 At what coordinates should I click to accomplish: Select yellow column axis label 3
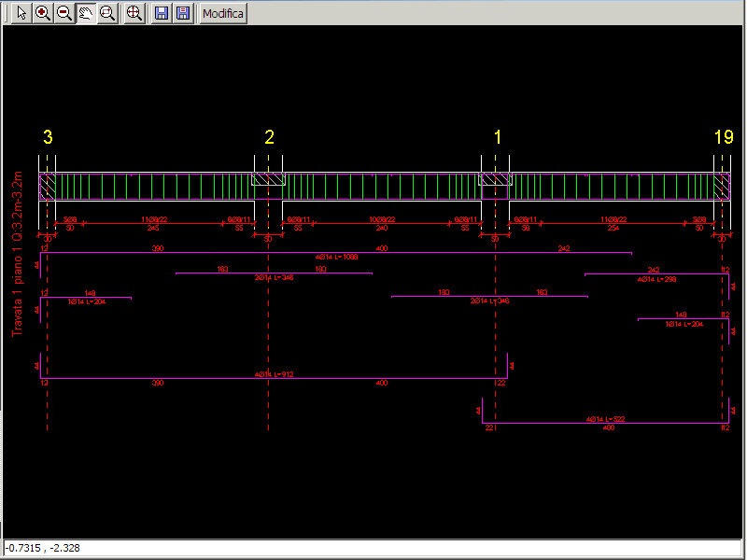tap(48, 137)
